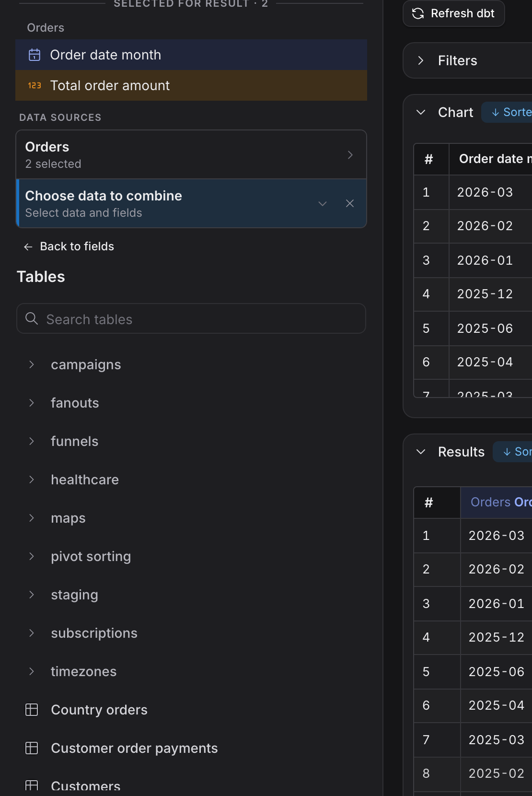Click 2026-01 cell in the Results table
Viewport: 532px width, 796px height.
497,604
